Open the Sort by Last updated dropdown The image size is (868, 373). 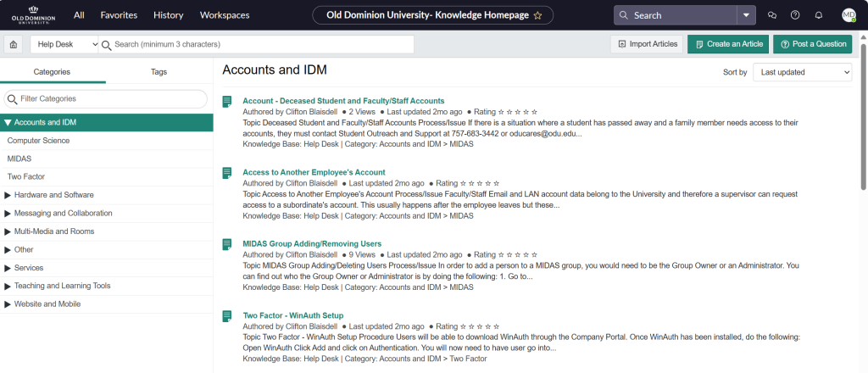pyautogui.click(x=802, y=72)
